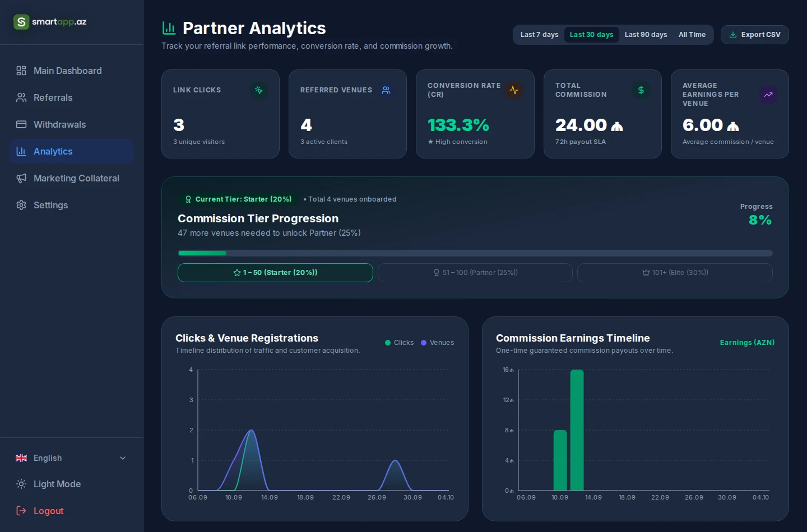Image resolution: width=807 pixels, height=532 pixels.
Task: Toggle Clicks legend series
Action: [x=399, y=343]
